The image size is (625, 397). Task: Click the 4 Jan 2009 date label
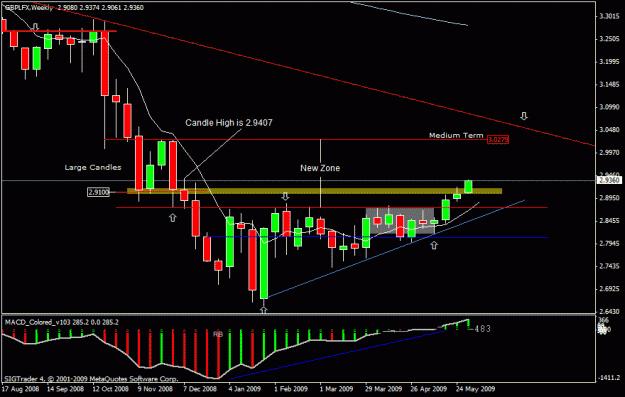click(245, 389)
